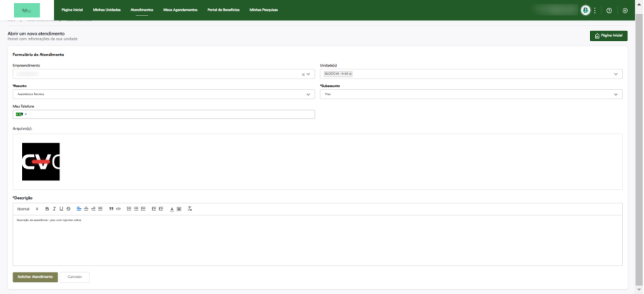Image resolution: width=644 pixels, height=294 pixels.
Task: Open the Normal text style dropdown
Action: click(28, 209)
